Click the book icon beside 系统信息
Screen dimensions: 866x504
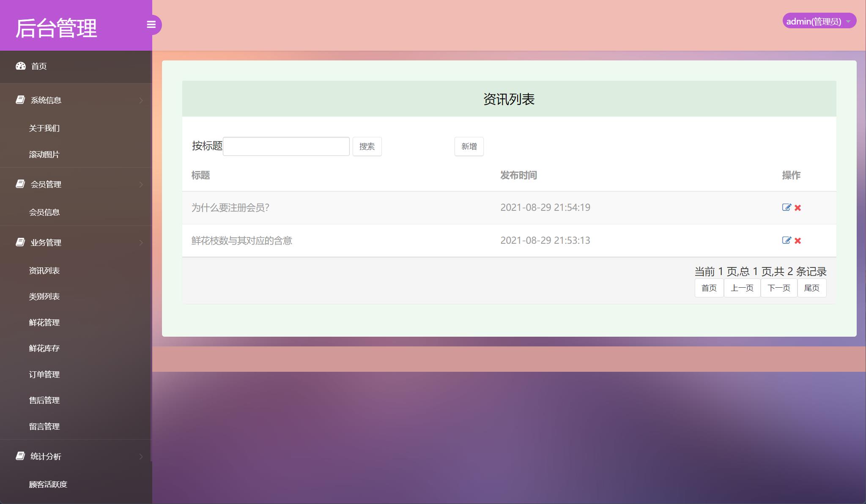point(19,99)
